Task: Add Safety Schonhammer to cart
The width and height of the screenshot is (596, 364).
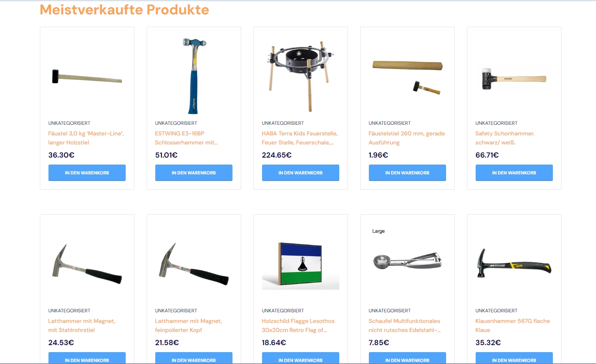Action: point(514,173)
